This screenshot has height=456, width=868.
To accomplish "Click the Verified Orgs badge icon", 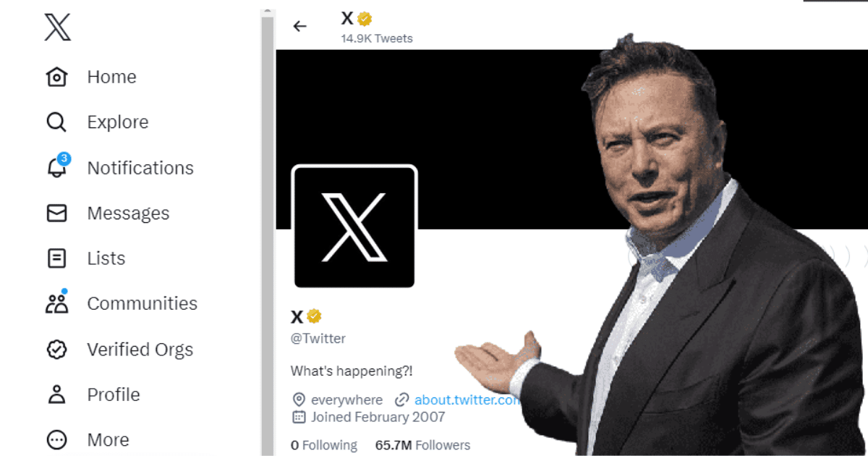I will (x=56, y=350).
